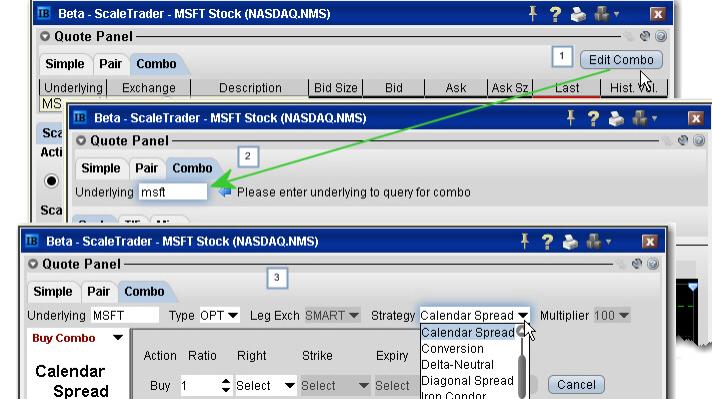Click the Underlying field containing msft
The height and width of the screenshot is (399, 712).
click(x=173, y=192)
